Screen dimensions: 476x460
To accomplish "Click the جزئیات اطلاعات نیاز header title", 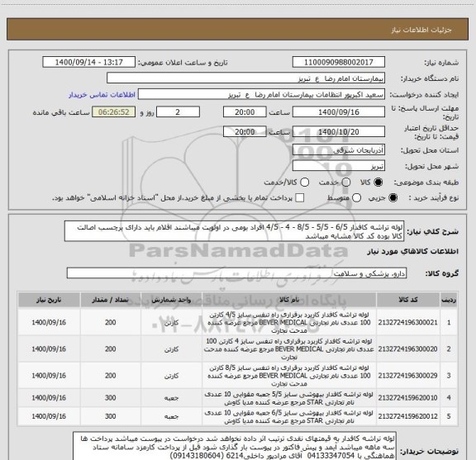I will click(x=421, y=30).
